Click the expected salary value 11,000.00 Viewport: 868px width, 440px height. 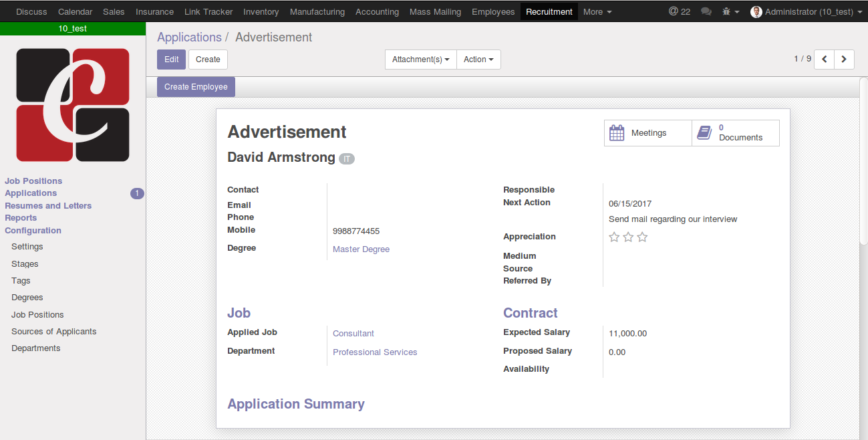(x=628, y=334)
